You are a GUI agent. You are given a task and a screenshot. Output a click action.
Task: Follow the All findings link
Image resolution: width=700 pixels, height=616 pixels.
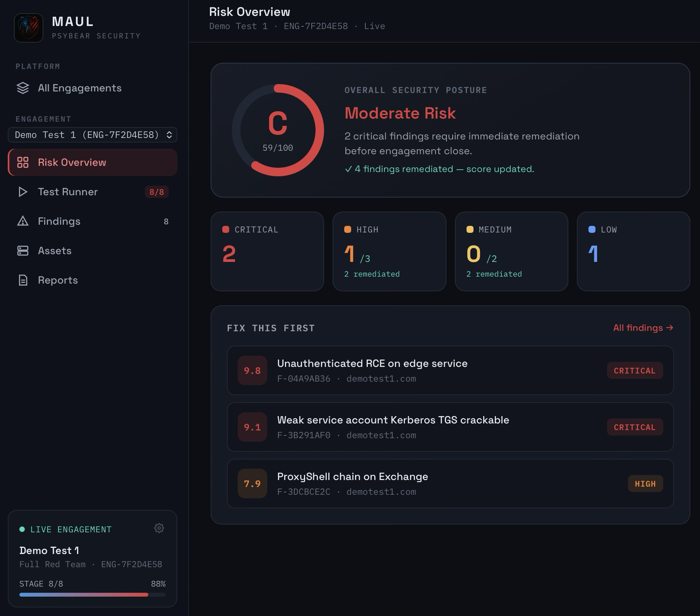(x=643, y=328)
